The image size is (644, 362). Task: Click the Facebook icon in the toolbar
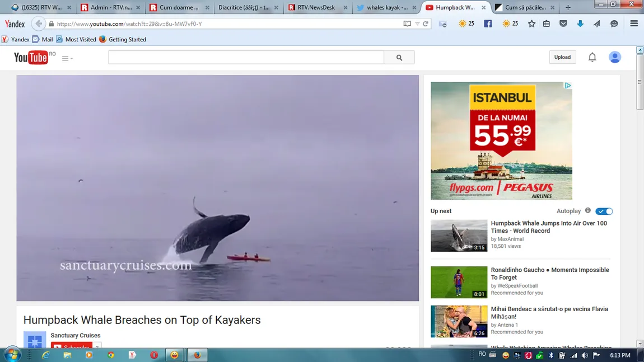[x=488, y=23]
